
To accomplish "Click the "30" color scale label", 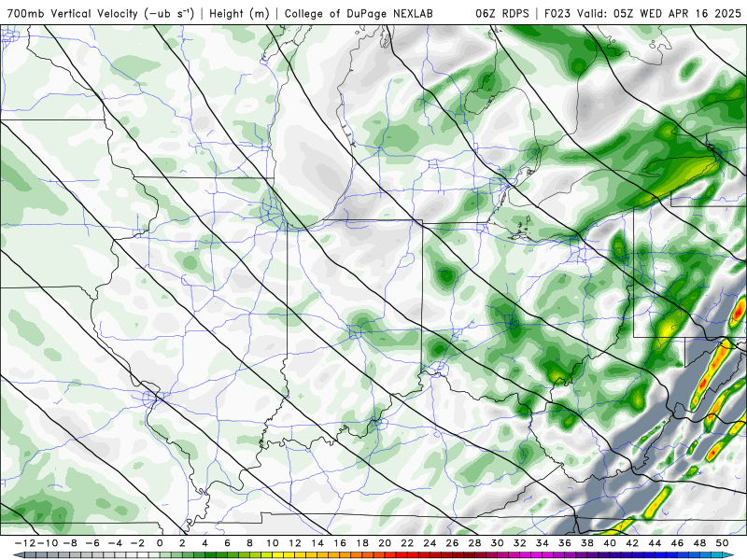I will pos(497,543).
